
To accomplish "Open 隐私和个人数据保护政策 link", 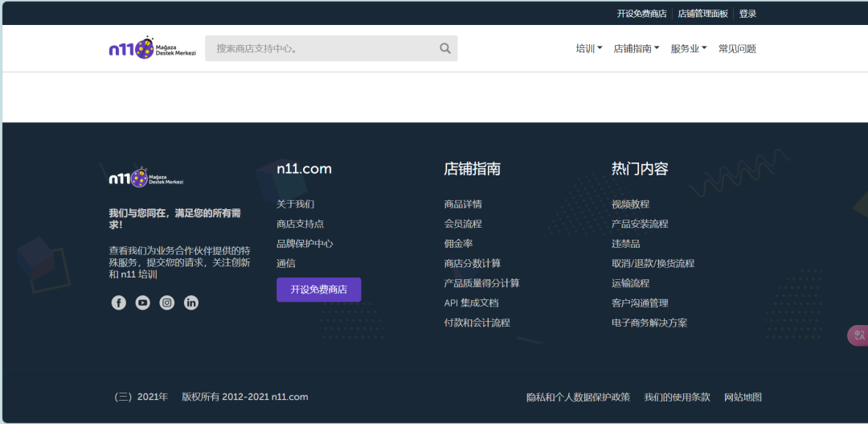I will tap(578, 397).
